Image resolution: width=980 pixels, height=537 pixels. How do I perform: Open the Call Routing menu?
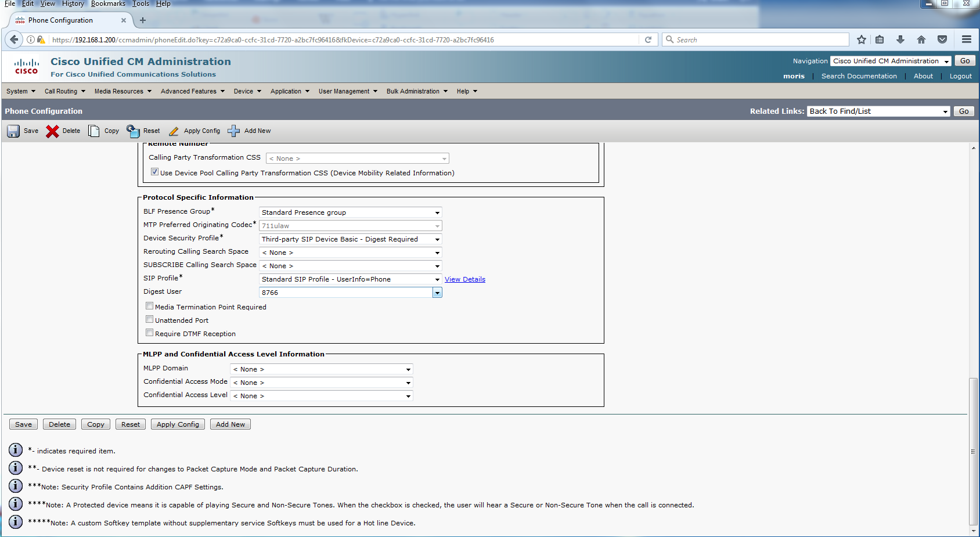[65, 91]
